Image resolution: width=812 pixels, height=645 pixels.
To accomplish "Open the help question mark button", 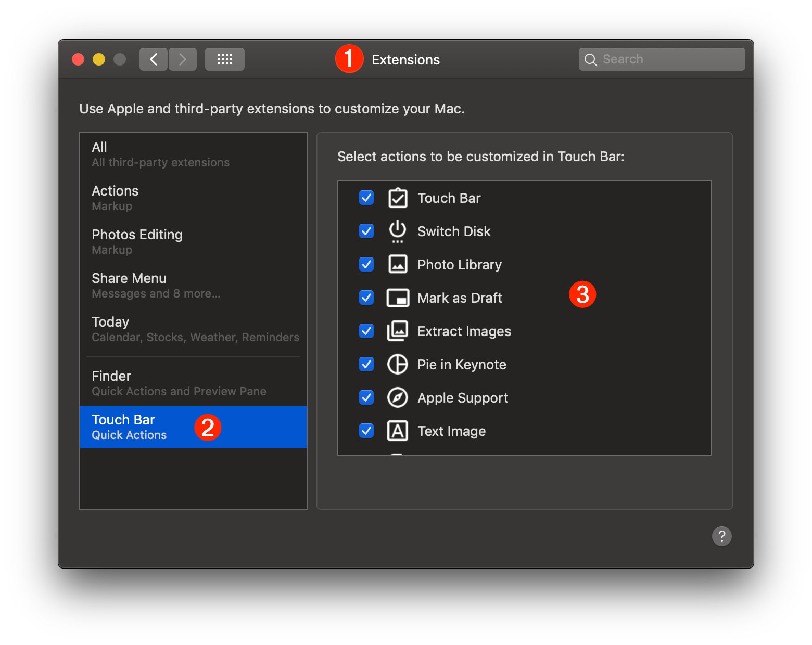I will click(721, 536).
